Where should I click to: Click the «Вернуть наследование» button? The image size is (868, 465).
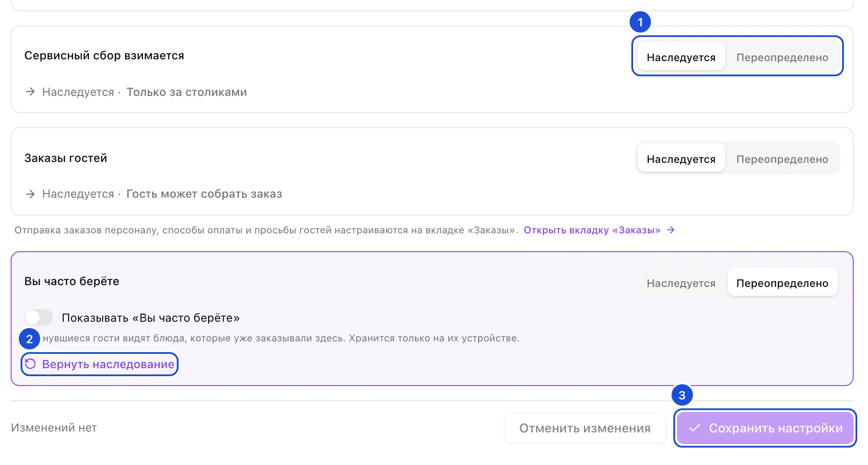pos(100,364)
